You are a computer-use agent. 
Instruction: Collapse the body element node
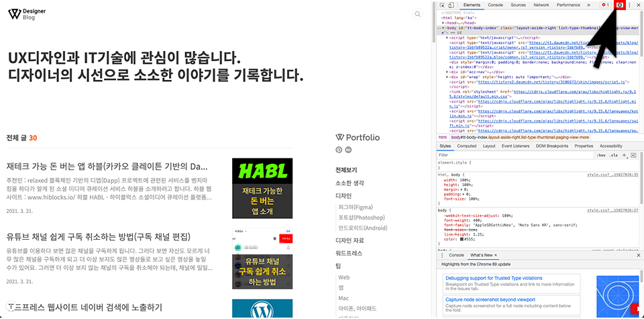click(x=443, y=28)
